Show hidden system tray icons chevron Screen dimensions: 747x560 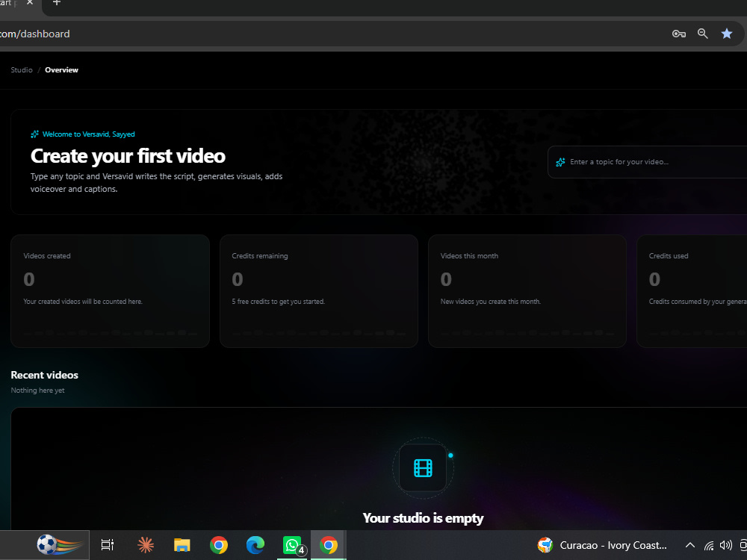pyautogui.click(x=689, y=545)
